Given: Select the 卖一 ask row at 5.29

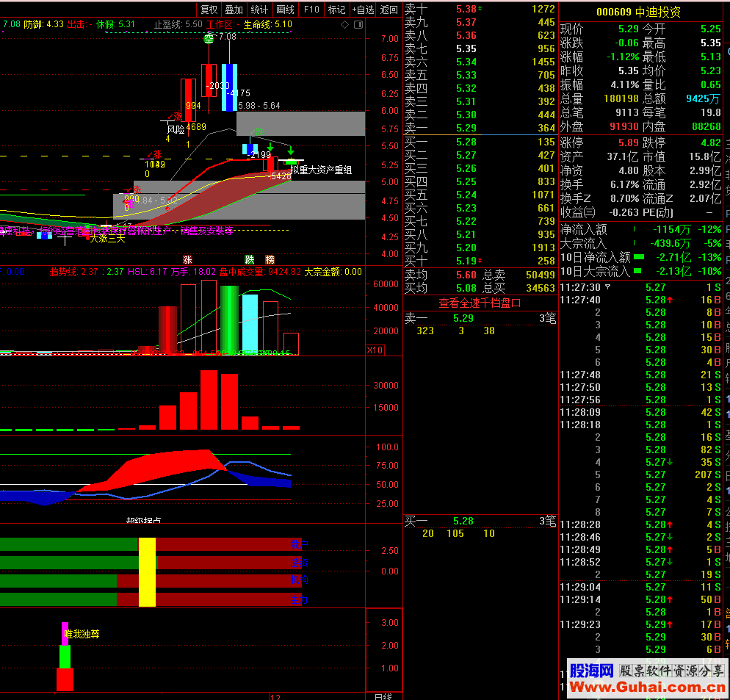Looking at the screenshot, I should [480, 128].
